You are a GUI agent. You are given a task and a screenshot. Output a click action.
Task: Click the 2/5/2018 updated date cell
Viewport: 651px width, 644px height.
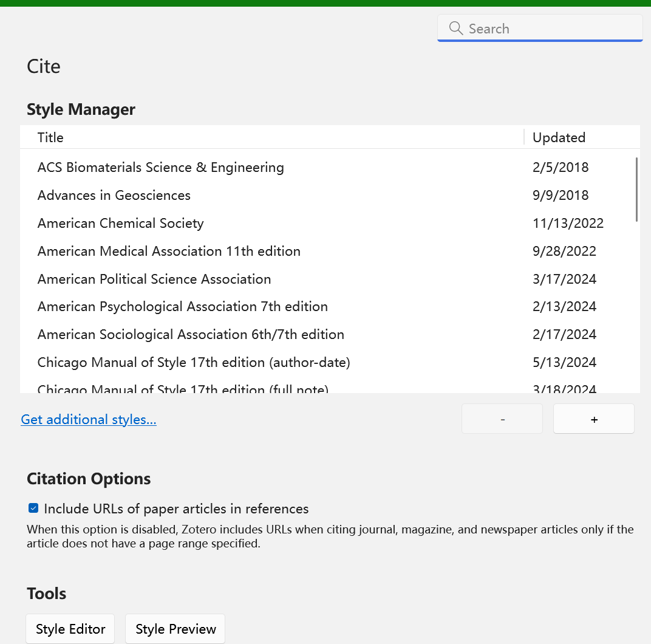561,168
